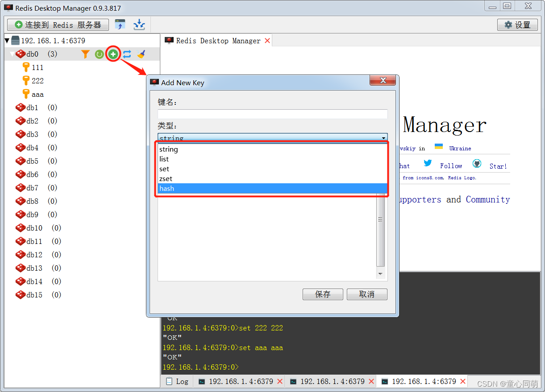Click the GitHub icon next to Star!
Image resolution: width=545 pixels, height=392 pixels.
pyautogui.click(x=477, y=164)
